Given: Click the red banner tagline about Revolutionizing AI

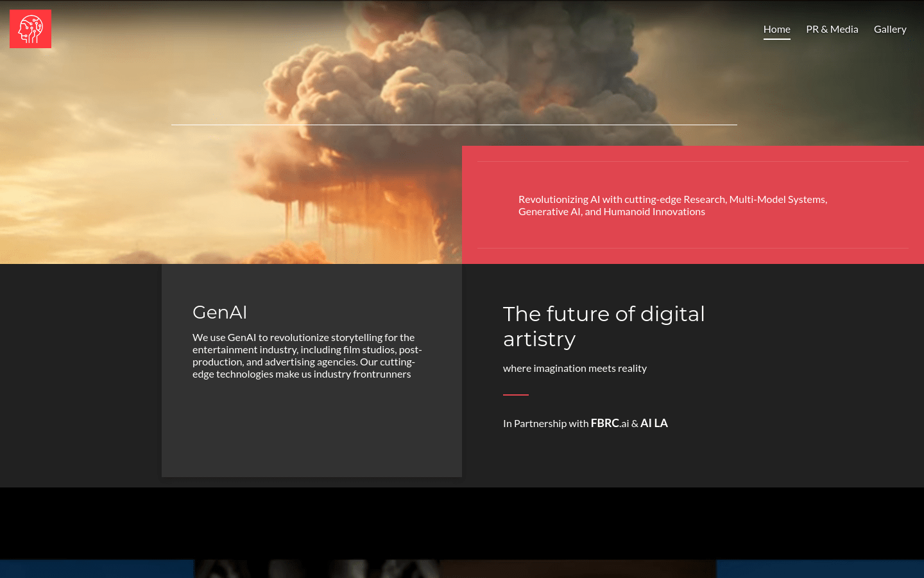Looking at the screenshot, I should tap(672, 206).
